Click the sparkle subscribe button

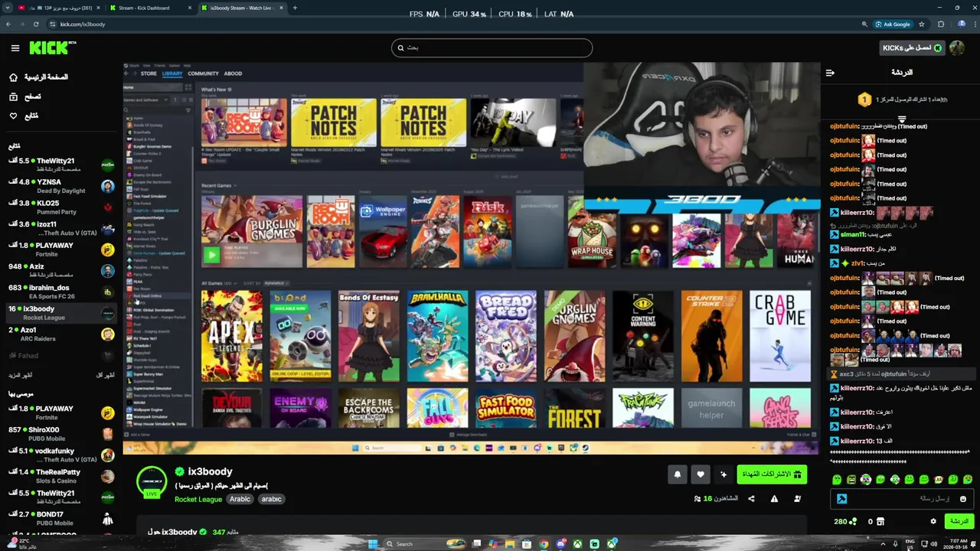point(724,474)
